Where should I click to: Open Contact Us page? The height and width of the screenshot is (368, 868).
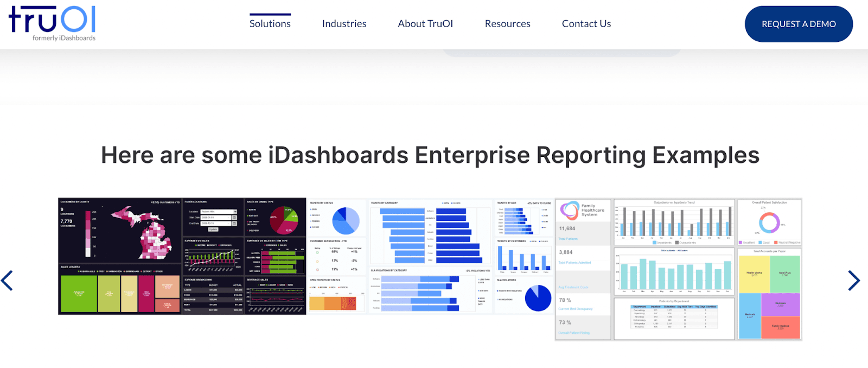click(x=586, y=24)
